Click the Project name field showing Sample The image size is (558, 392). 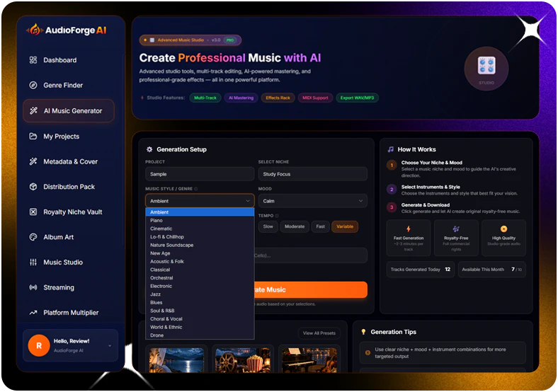tap(200, 174)
